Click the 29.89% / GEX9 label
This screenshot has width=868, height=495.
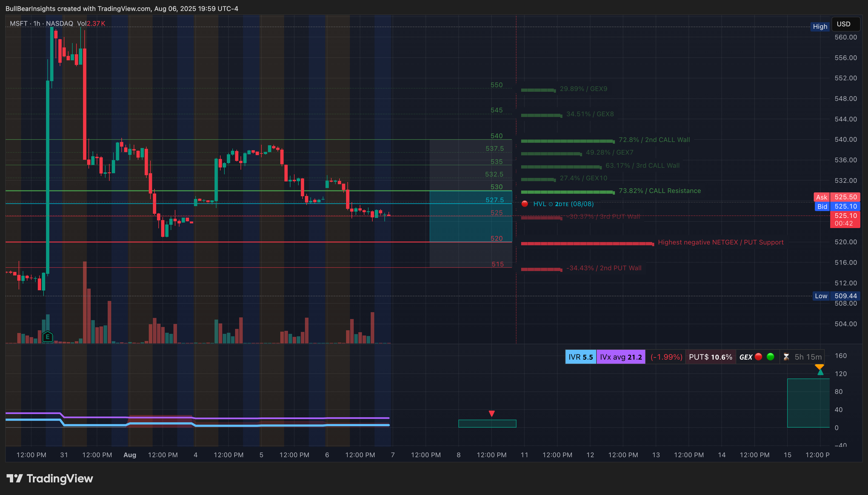(583, 89)
